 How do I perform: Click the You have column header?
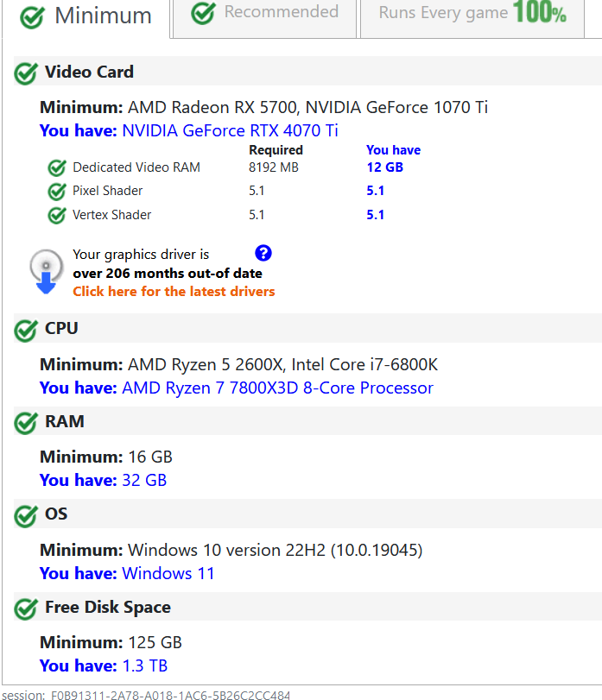click(394, 150)
